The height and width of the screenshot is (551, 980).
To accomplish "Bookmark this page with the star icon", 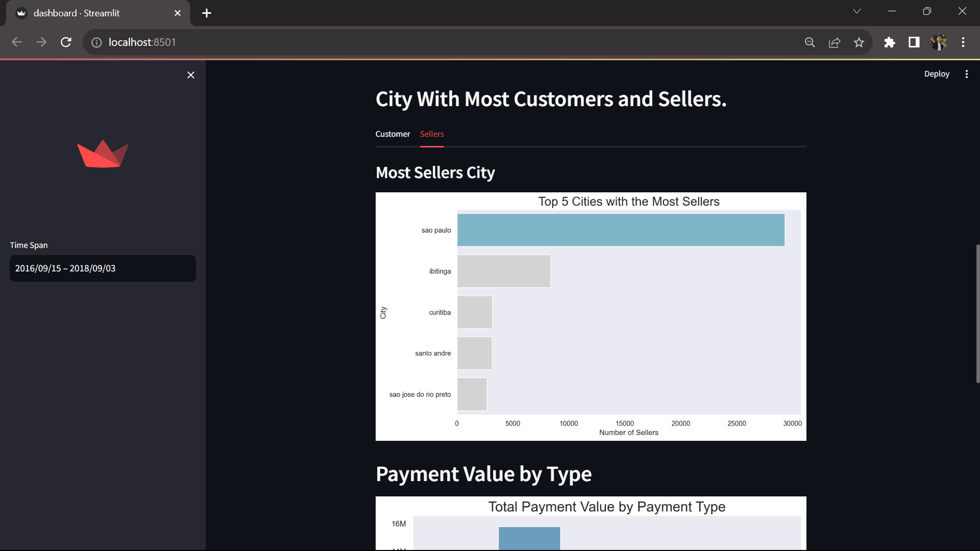I will pyautogui.click(x=859, y=42).
